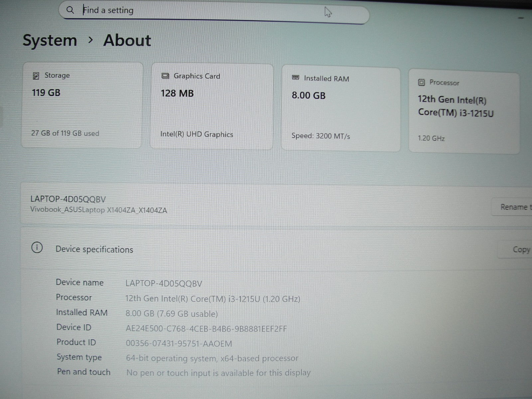Open the Processor i3-1215U card

tap(464, 111)
